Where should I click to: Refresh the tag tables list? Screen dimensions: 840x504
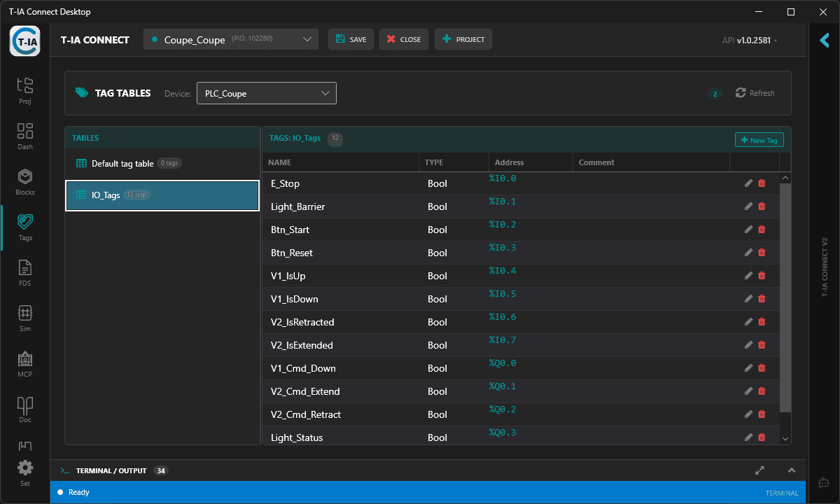(x=755, y=92)
